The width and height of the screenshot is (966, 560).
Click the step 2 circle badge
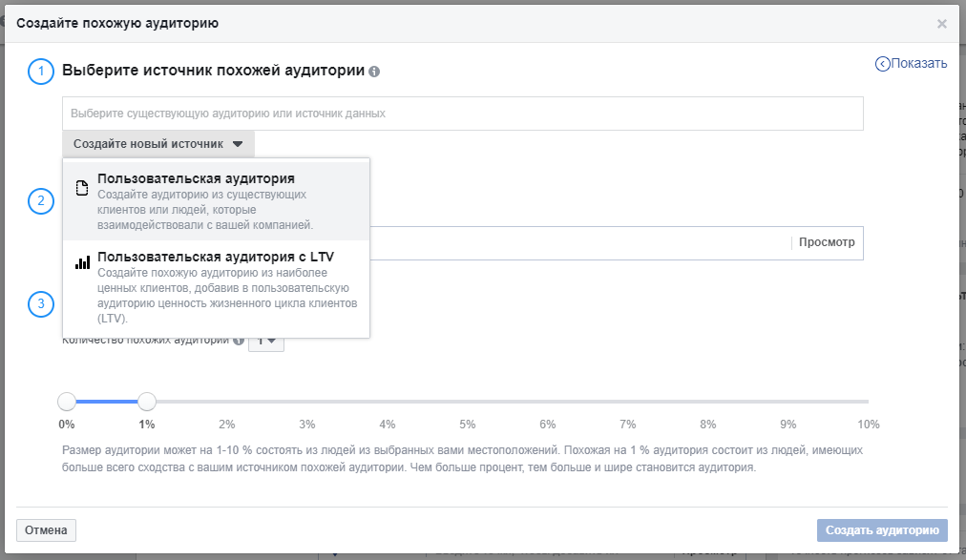[41, 201]
